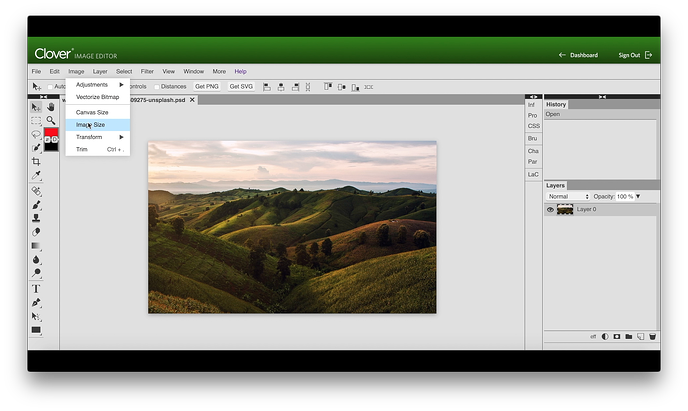The image size is (688, 411).
Task: Add an adjustment layer via half-circle icon
Action: [605, 336]
